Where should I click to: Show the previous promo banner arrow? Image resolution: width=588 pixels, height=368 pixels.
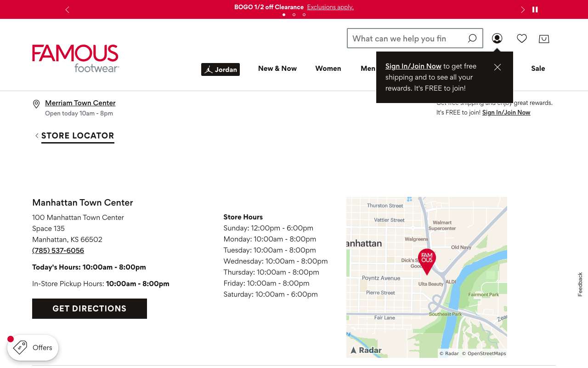[67, 10]
